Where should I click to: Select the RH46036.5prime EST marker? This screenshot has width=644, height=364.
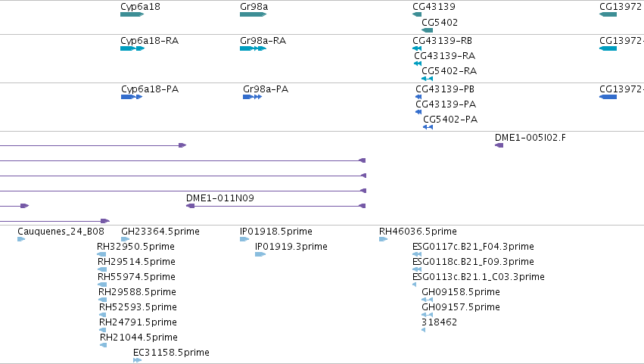(383, 239)
